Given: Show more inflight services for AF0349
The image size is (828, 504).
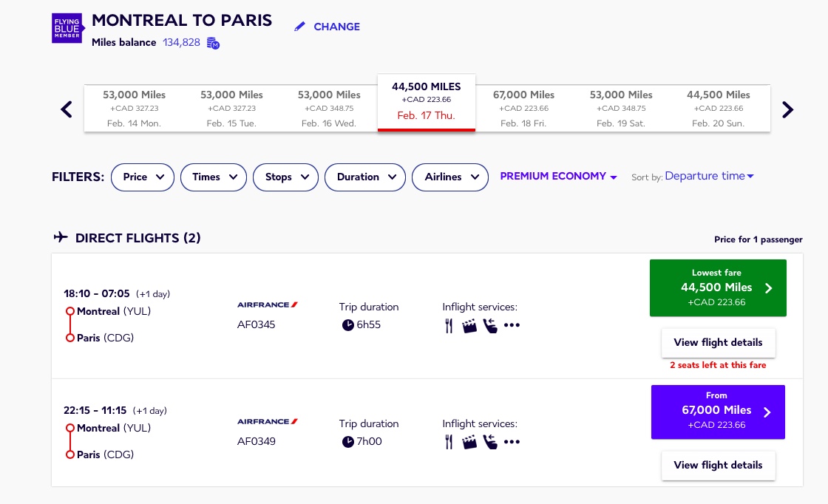Looking at the screenshot, I should pyautogui.click(x=512, y=442).
